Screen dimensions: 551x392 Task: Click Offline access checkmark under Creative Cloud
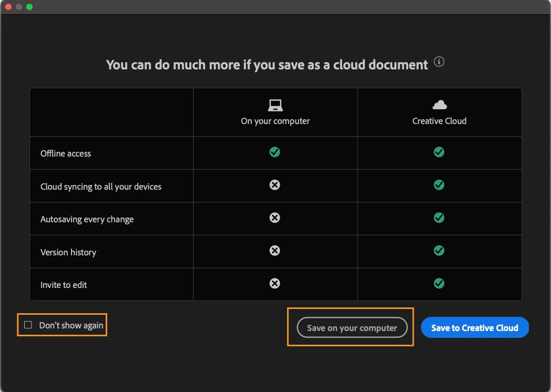(x=439, y=152)
